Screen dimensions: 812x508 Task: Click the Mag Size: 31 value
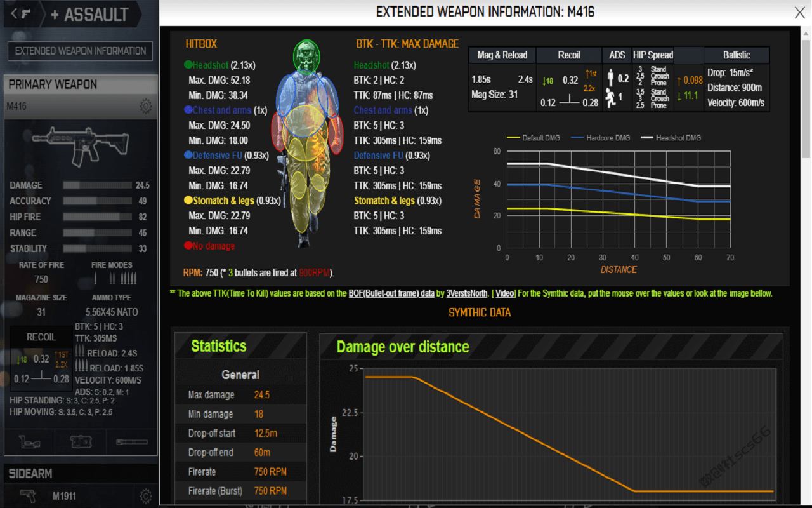tap(495, 95)
